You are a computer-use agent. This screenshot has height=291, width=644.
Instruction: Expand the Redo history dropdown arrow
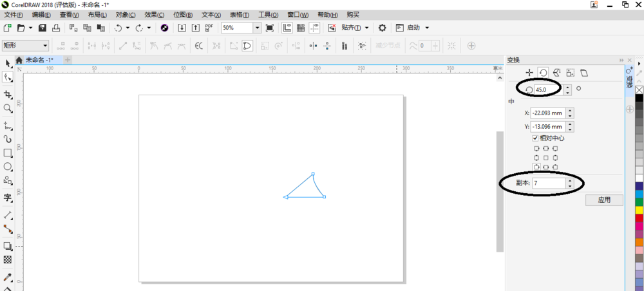click(149, 28)
